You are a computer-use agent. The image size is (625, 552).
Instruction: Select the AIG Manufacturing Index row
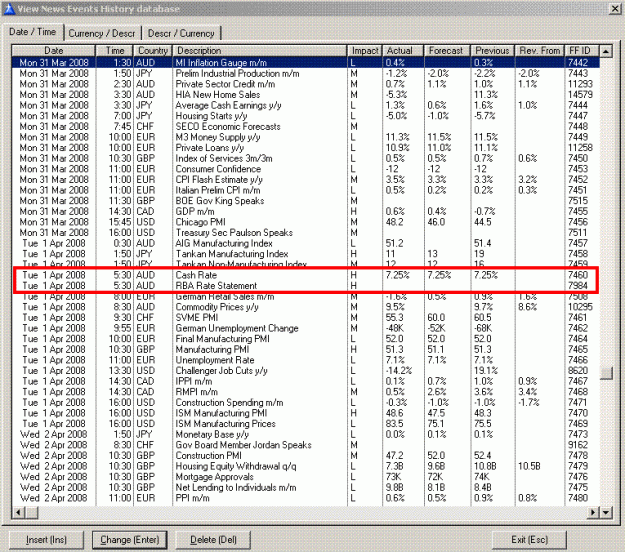[x=305, y=243]
